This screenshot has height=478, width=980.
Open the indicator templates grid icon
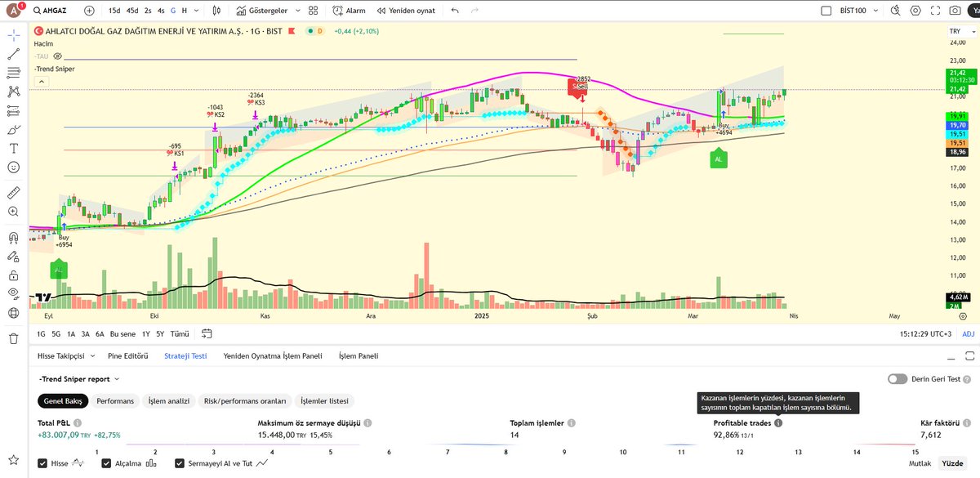[312, 11]
